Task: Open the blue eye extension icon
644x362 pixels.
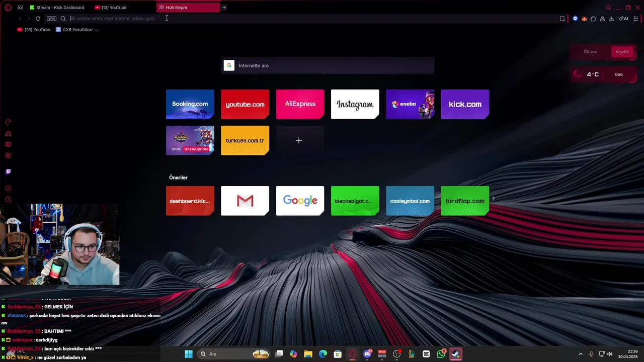Action: (x=575, y=19)
